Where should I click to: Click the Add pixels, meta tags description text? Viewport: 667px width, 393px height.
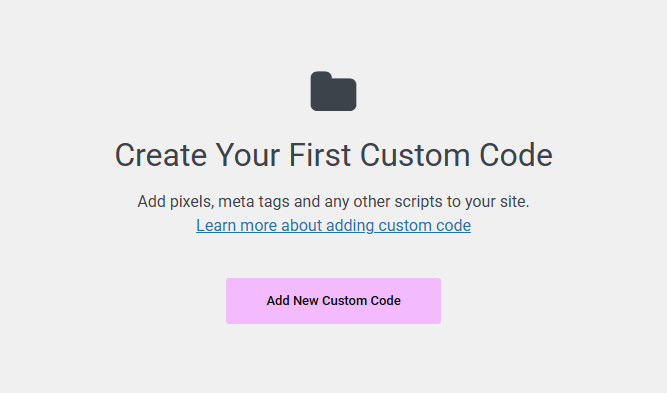pos(334,202)
